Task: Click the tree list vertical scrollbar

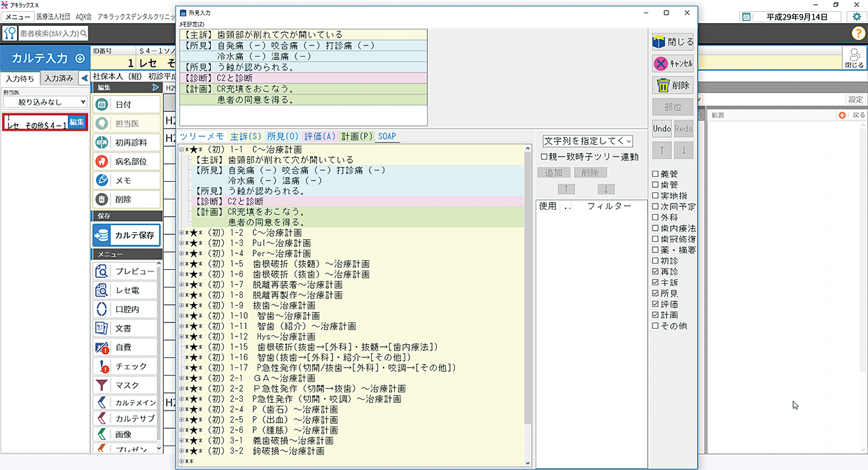Action: pyautogui.click(x=528, y=280)
